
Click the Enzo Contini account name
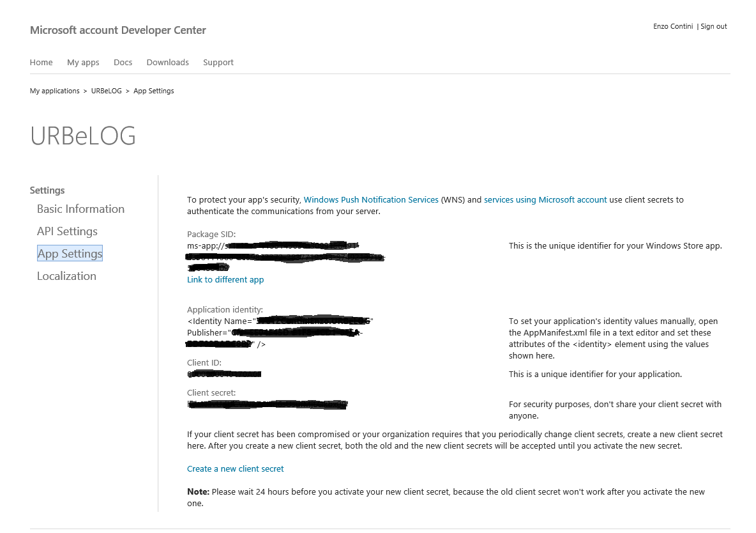672,26
